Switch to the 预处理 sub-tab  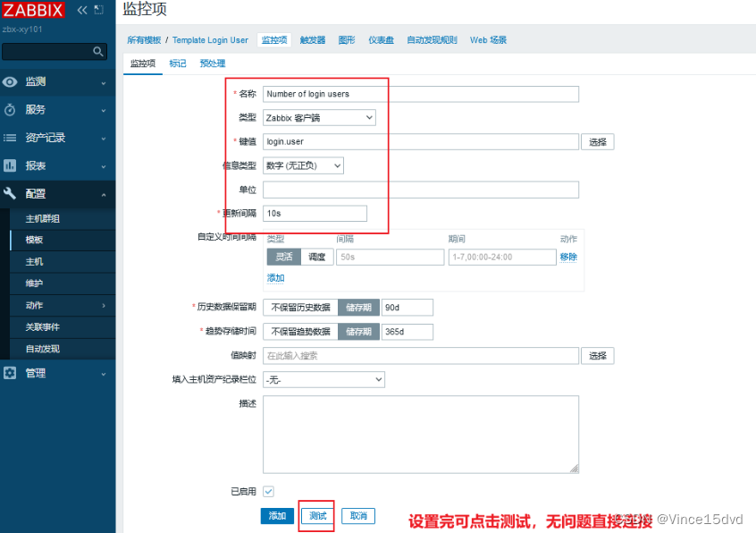[213, 63]
